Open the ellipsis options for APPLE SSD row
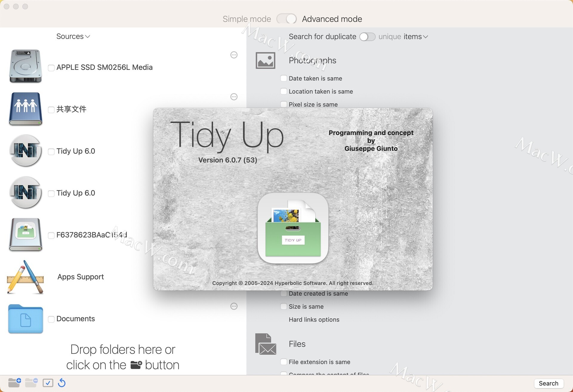Screen dimensions: 573x392 point(234,55)
